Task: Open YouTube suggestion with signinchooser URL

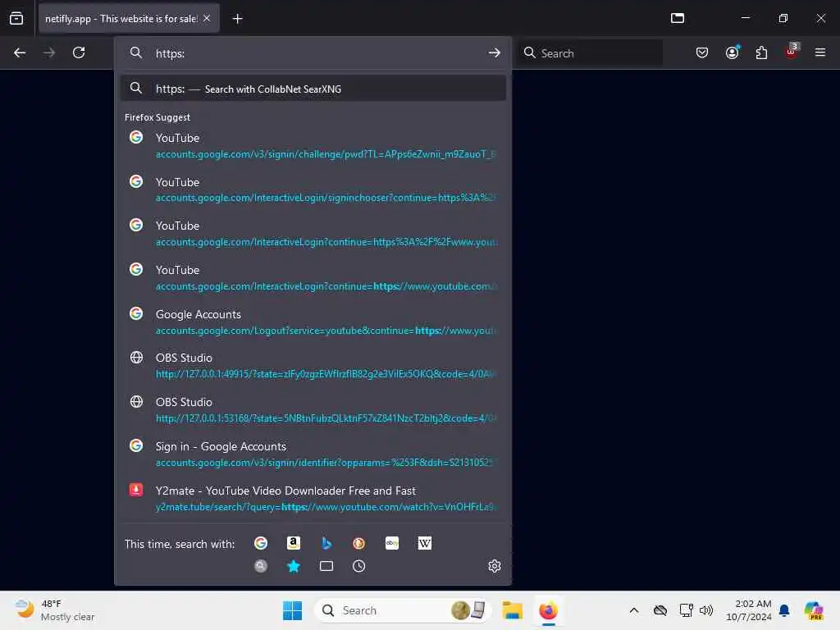Action: [313, 189]
